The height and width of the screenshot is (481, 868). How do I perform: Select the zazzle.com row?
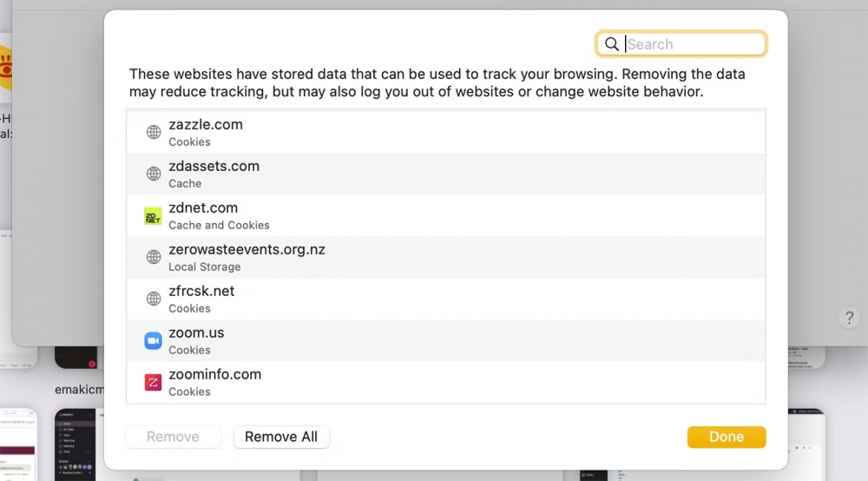pyautogui.click(x=434, y=133)
